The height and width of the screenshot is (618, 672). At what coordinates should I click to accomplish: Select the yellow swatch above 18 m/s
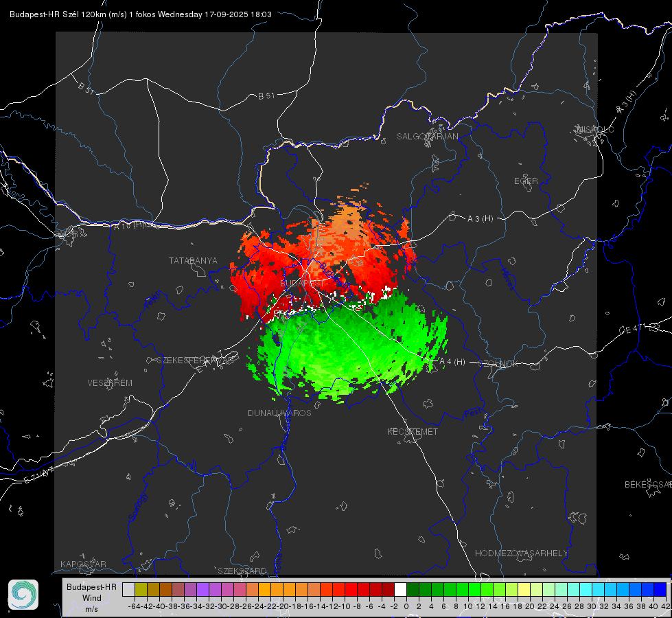pos(524,590)
